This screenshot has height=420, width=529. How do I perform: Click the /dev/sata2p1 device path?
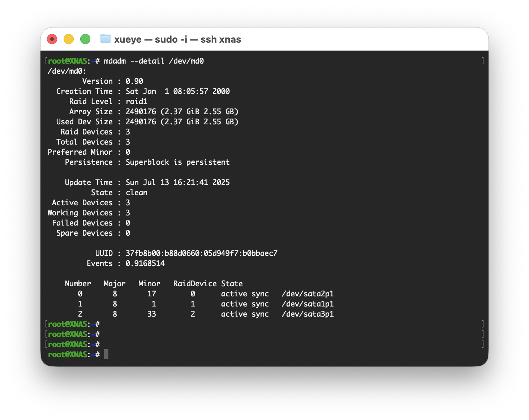[307, 294]
